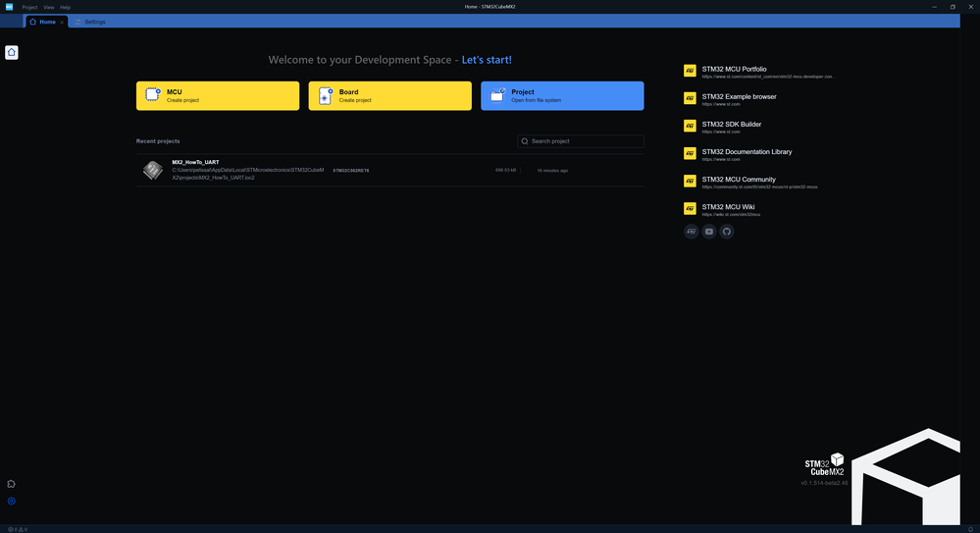
Task: Click the MX2_HowTo_UART.ioc2 file path text
Action: click(248, 174)
